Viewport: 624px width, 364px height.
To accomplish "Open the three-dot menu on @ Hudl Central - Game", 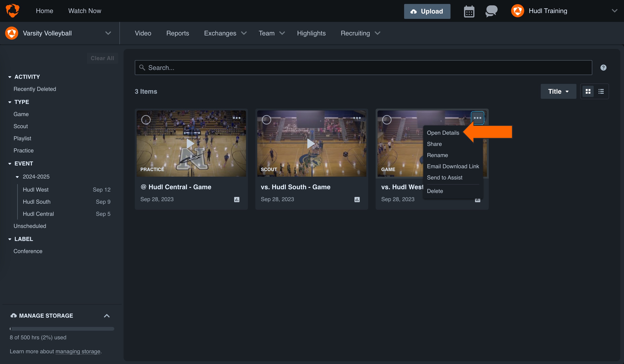I will tap(237, 118).
